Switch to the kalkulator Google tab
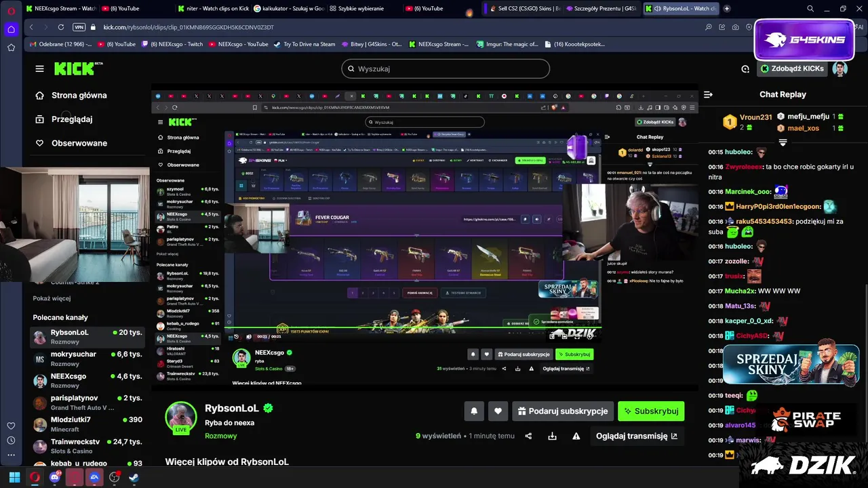 tap(288, 8)
